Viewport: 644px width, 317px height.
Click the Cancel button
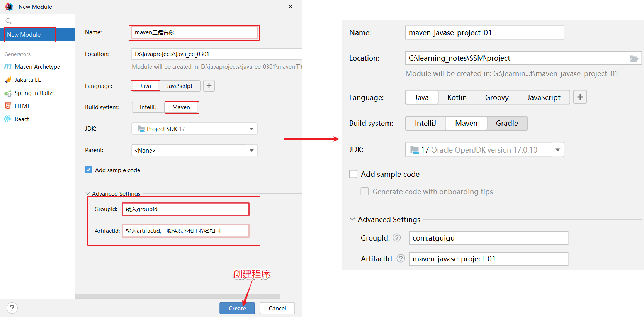tap(277, 308)
